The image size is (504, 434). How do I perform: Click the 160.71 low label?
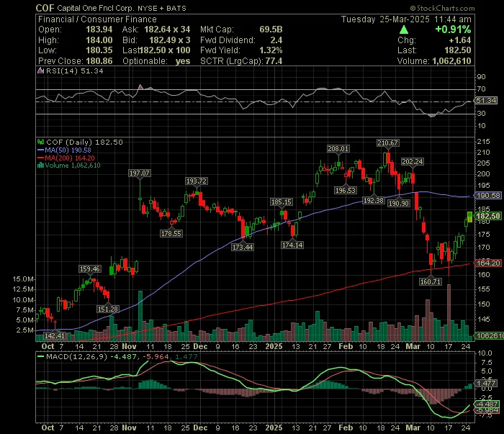point(431,281)
